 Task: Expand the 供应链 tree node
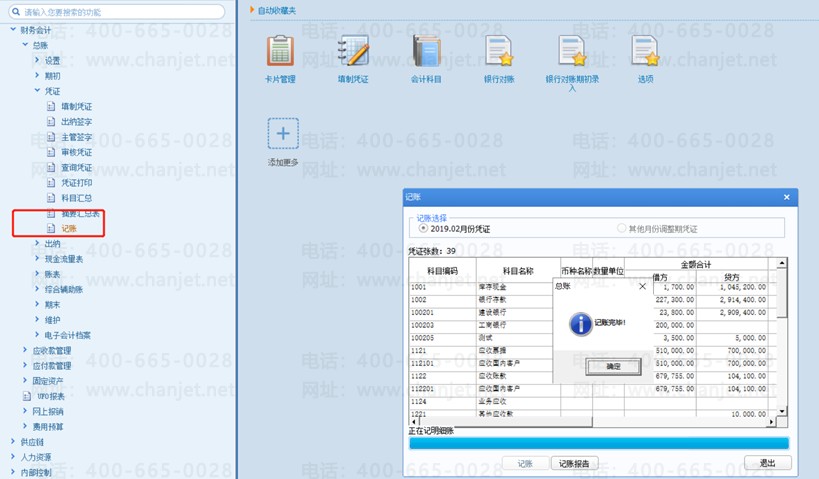point(13,441)
